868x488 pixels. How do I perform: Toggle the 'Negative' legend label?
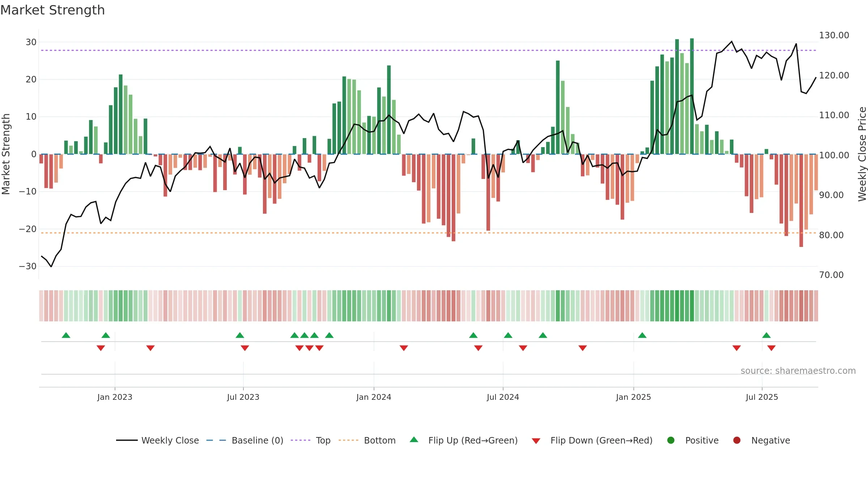click(x=771, y=440)
